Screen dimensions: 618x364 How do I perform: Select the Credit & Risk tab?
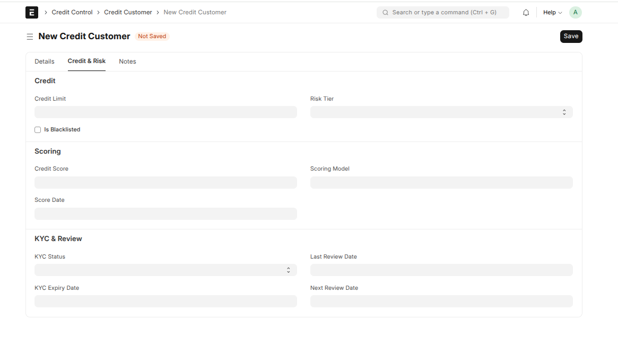click(86, 61)
